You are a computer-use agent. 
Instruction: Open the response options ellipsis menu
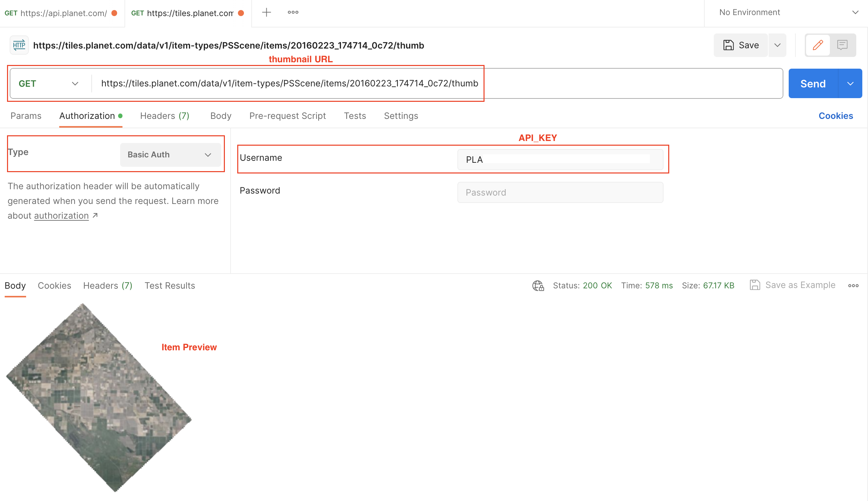point(853,285)
